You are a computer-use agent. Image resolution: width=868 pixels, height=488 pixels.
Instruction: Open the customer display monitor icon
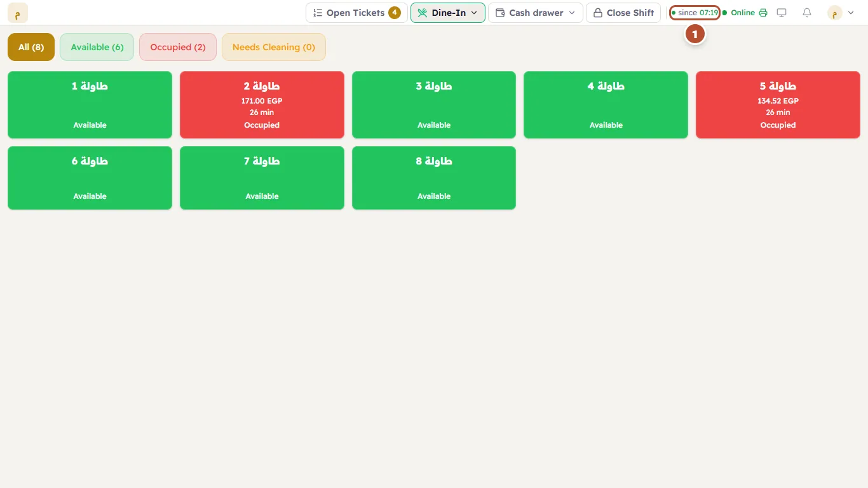pyautogui.click(x=782, y=13)
